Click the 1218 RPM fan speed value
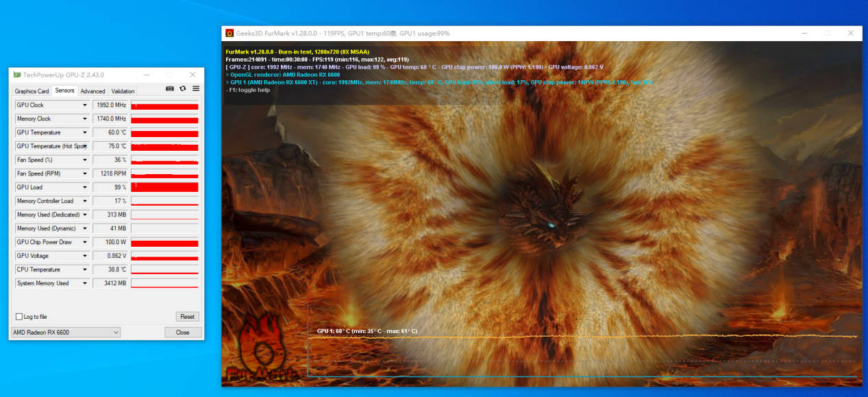Viewport: 868px width, 397px height. pyautogui.click(x=110, y=173)
